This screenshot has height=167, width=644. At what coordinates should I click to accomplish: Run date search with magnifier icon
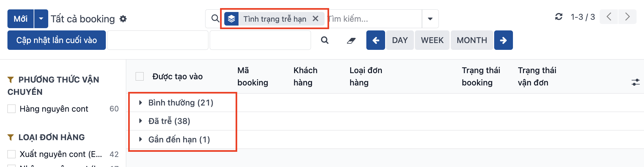(325, 40)
